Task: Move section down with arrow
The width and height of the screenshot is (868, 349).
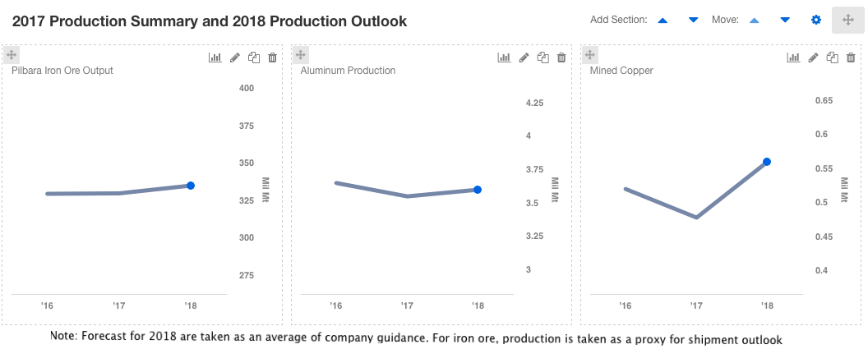Action: pos(785,20)
